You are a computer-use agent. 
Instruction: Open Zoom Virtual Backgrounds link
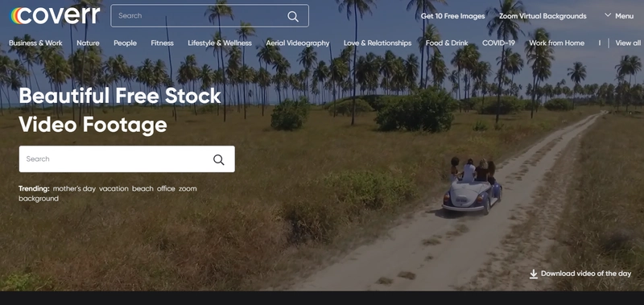tap(543, 16)
